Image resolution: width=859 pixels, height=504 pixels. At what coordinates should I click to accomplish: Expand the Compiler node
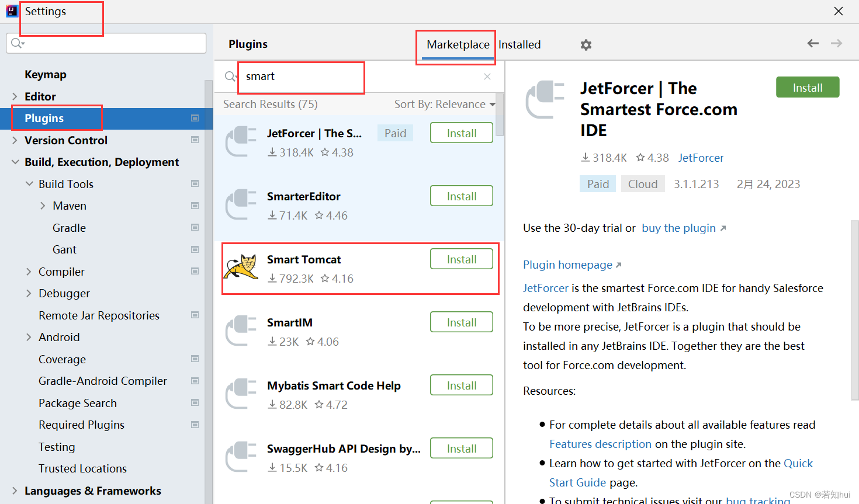(29, 272)
